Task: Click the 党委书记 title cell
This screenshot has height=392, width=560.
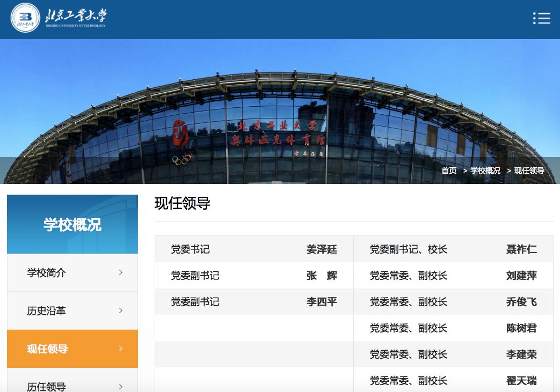Action: 191,249
